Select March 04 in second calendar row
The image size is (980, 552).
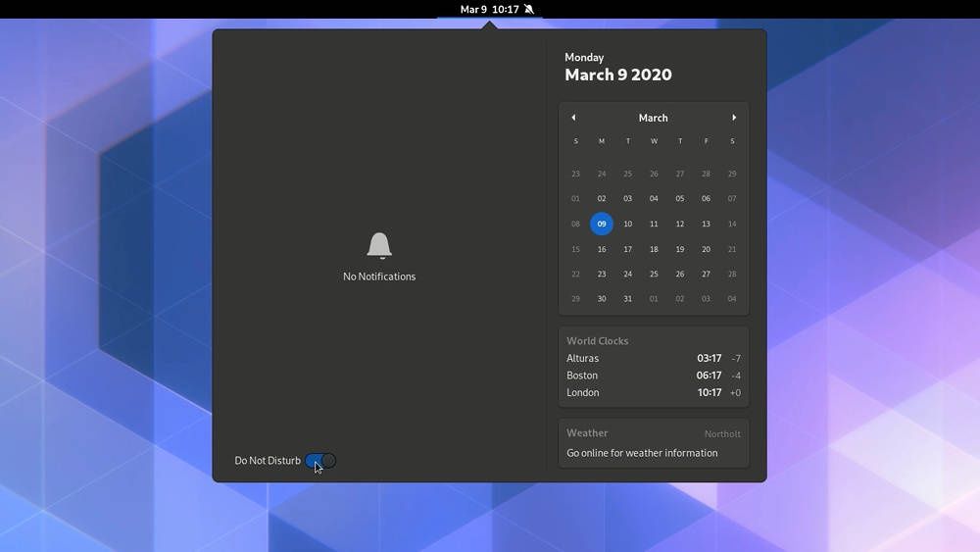point(654,199)
